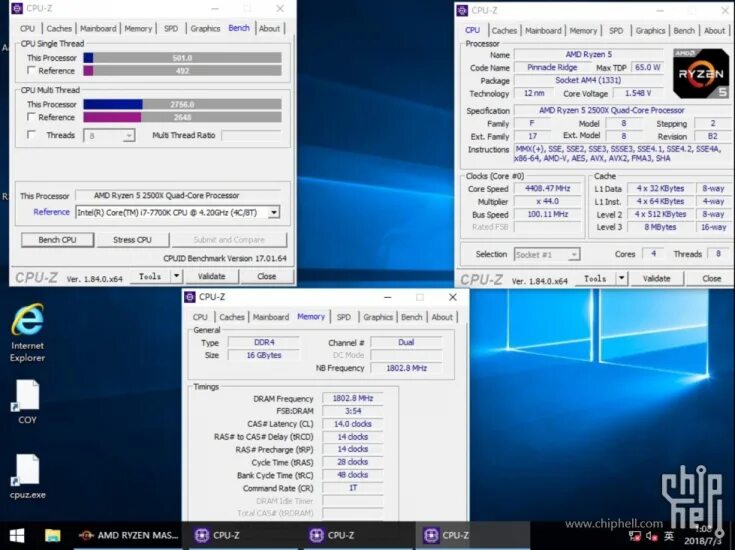The image size is (735, 550).
Task: Switch to Caches tab in Memory window
Action: pos(232,317)
